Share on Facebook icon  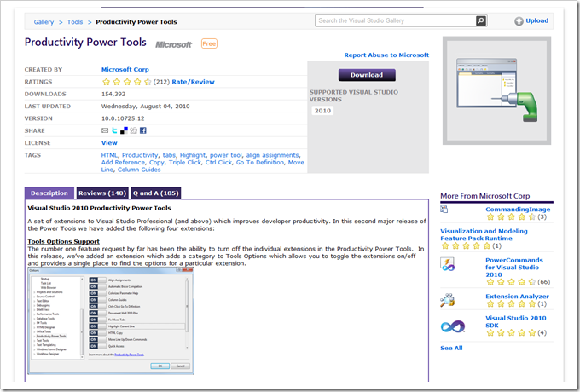tap(142, 130)
